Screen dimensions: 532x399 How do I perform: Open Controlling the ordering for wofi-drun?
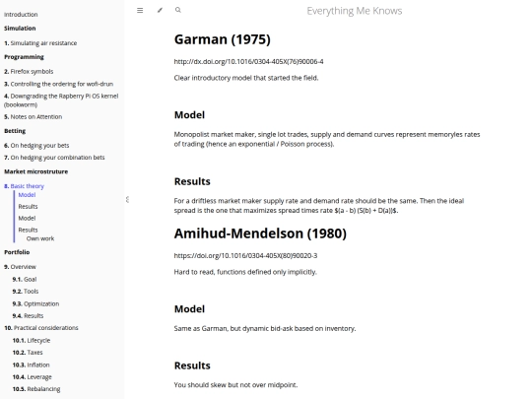tap(58, 84)
